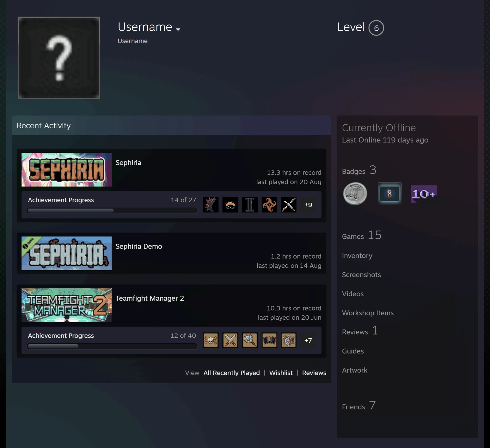Click the '12 of 40' achievement count

click(183, 336)
